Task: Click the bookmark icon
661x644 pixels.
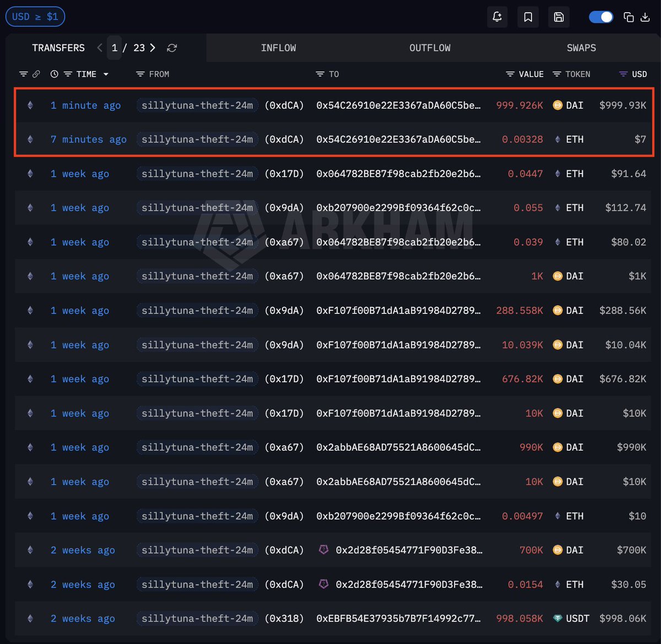Action: point(528,17)
